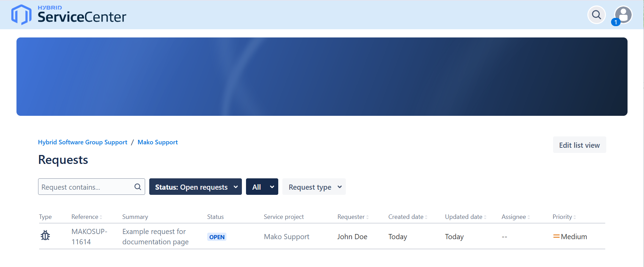
Task: Focus the Request contains search field
Action: (86, 187)
